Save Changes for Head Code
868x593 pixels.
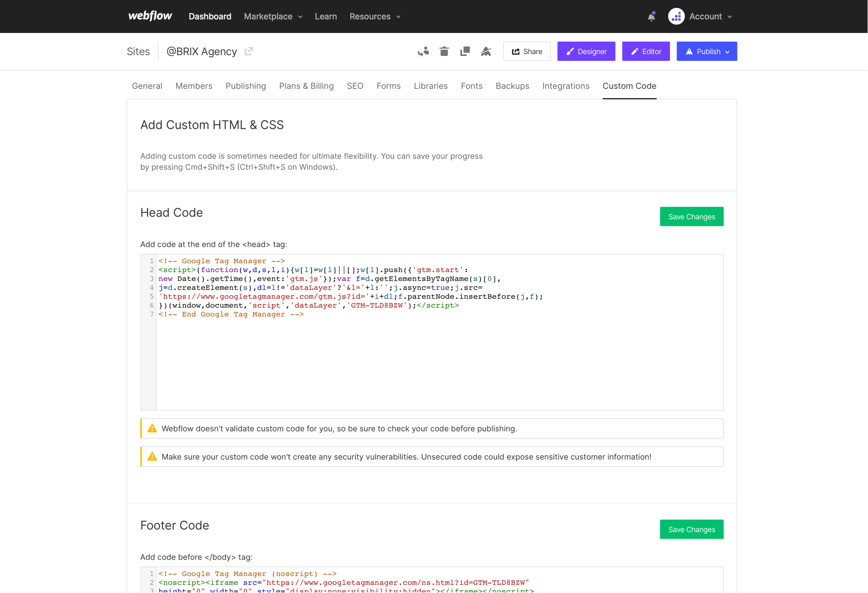(692, 217)
